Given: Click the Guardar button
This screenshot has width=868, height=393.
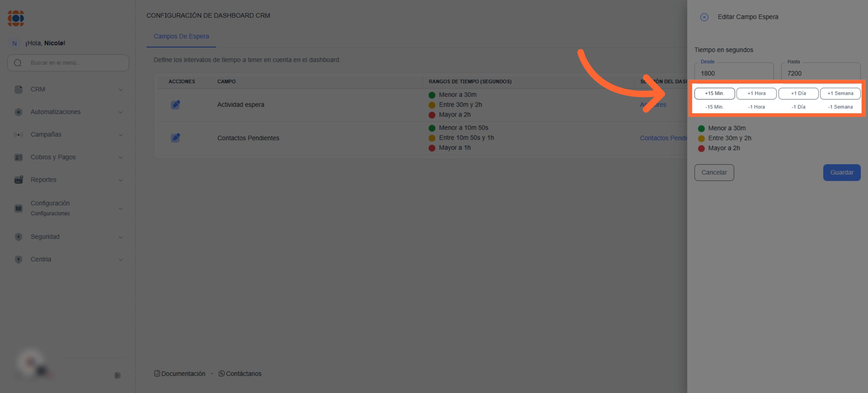Looking at the screenshot, I should pyautogui.click(x=842, y=173).
